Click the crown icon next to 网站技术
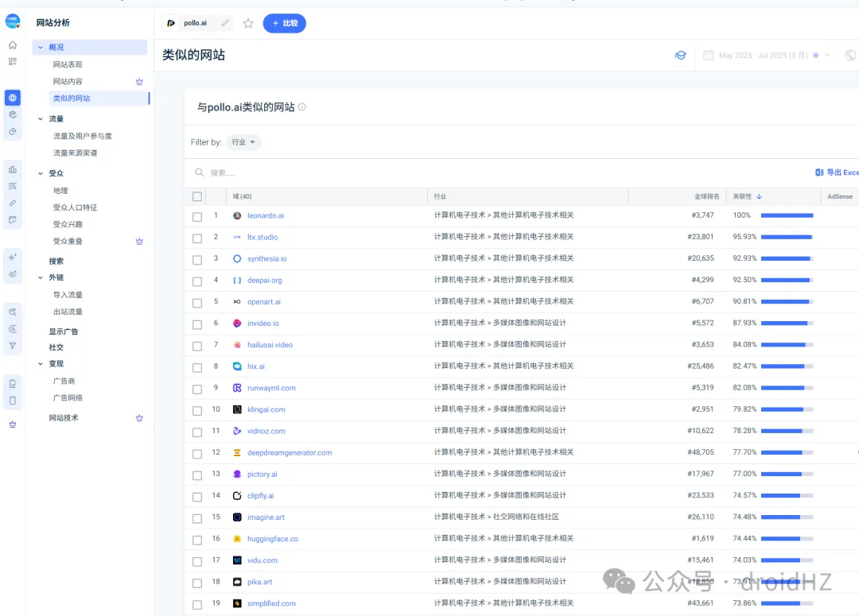 (139, 418)
